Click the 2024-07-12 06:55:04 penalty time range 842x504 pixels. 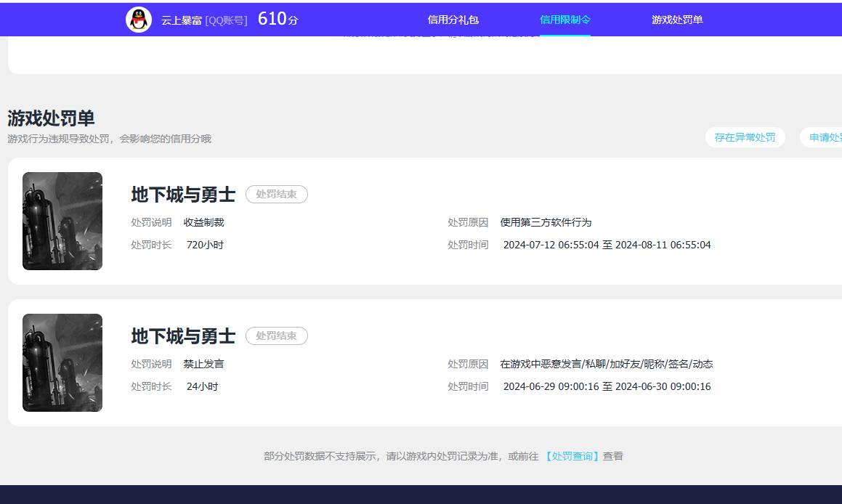tap(607, 245)
